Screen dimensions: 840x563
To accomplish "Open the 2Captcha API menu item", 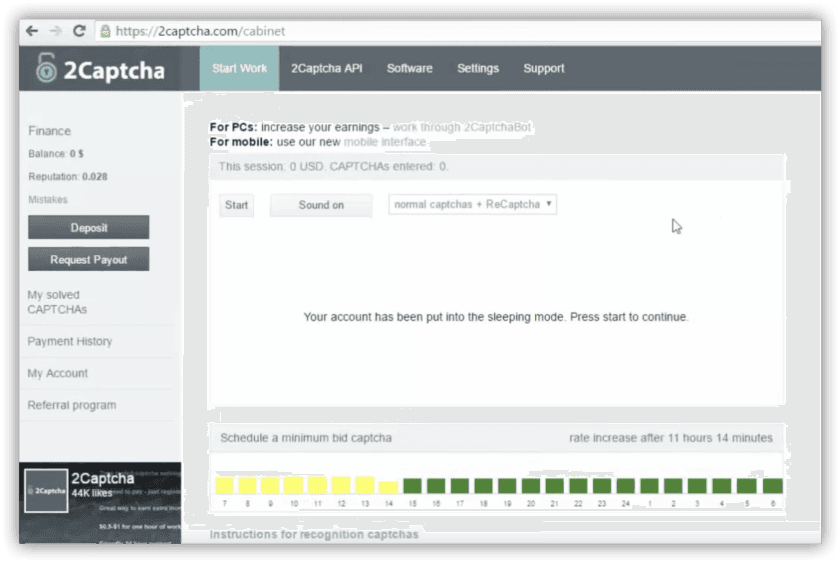I will [326, 69].
